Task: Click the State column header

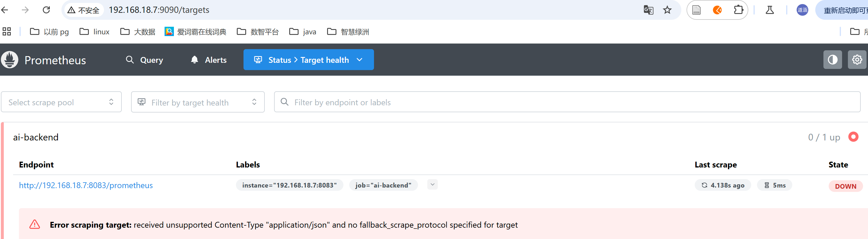Action: coord(838,165)
